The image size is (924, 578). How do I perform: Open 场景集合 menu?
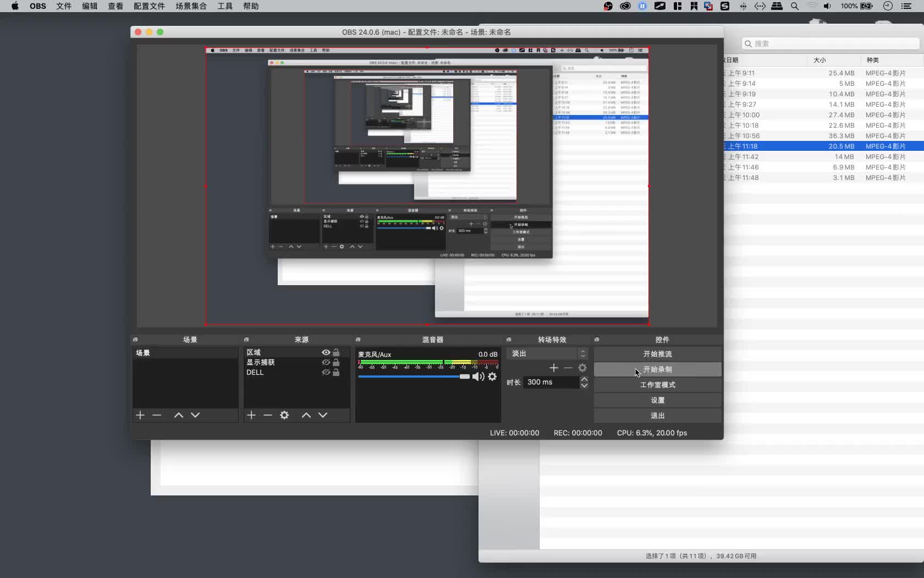pos(191,6)
